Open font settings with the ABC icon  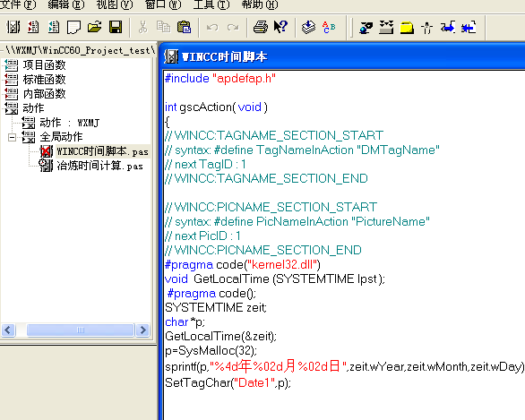click(329, 27)
